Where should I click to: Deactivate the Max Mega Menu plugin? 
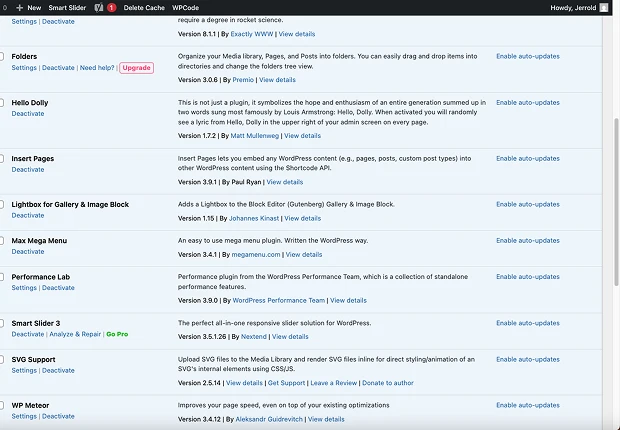pyautogui.click(x=28, y=251)
